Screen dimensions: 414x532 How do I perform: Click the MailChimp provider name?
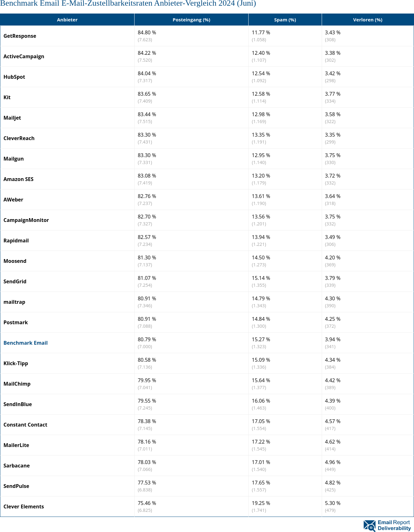(17, 384)
